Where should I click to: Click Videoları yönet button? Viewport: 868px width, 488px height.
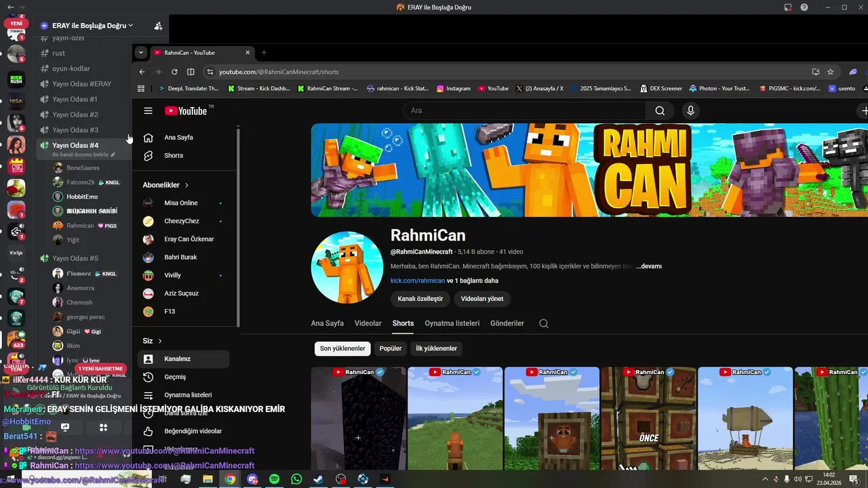tap(482, 299)
